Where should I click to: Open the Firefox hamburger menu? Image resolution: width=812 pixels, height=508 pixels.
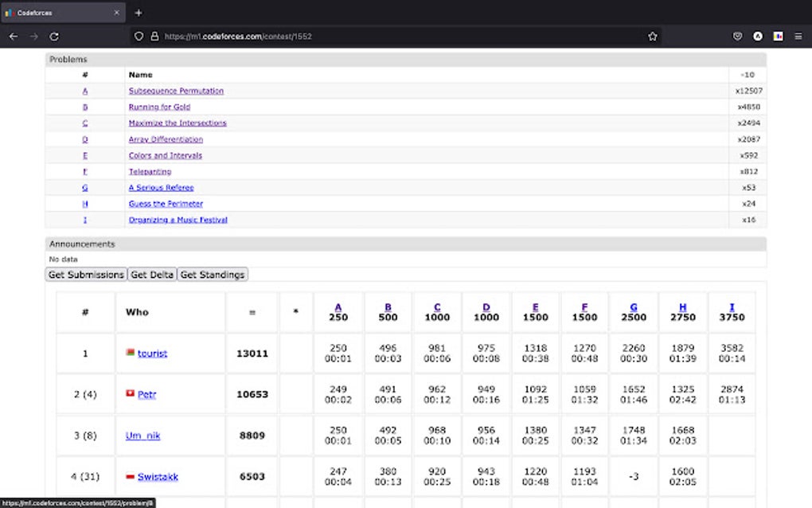click(x=798, y=36)
